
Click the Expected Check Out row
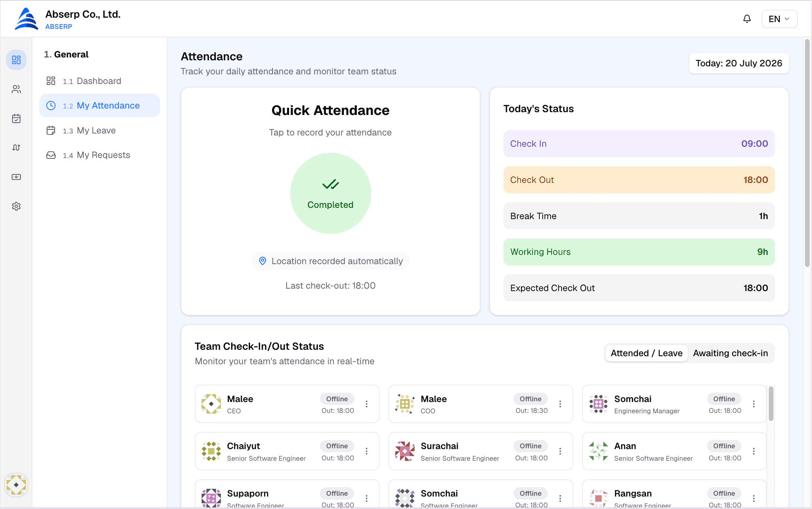639,288
